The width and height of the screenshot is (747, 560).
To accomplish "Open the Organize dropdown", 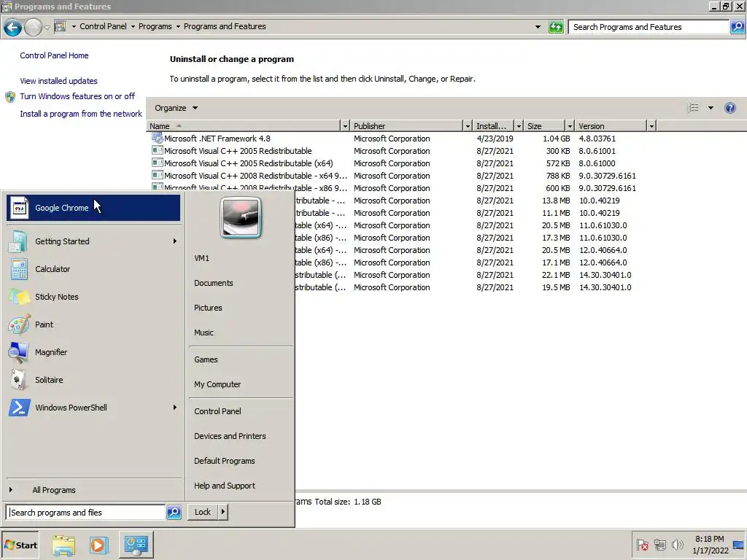I will pyautogui.click(x=176, y=108).
